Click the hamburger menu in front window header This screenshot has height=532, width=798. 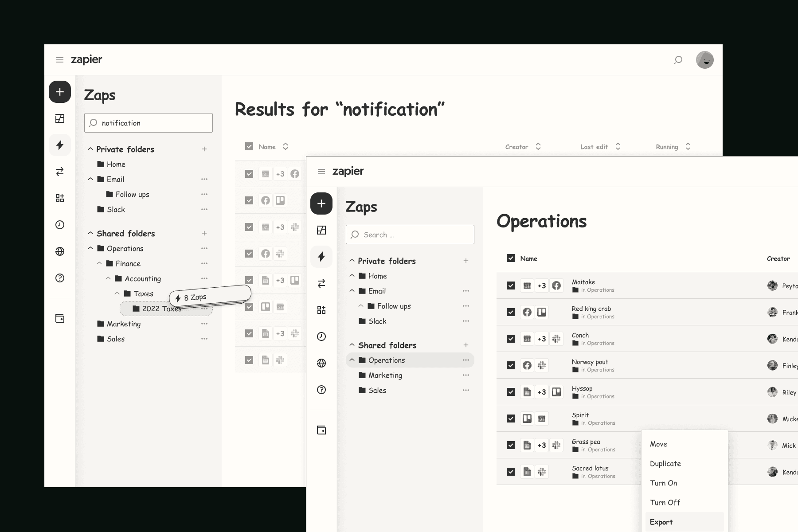point(321,172)
